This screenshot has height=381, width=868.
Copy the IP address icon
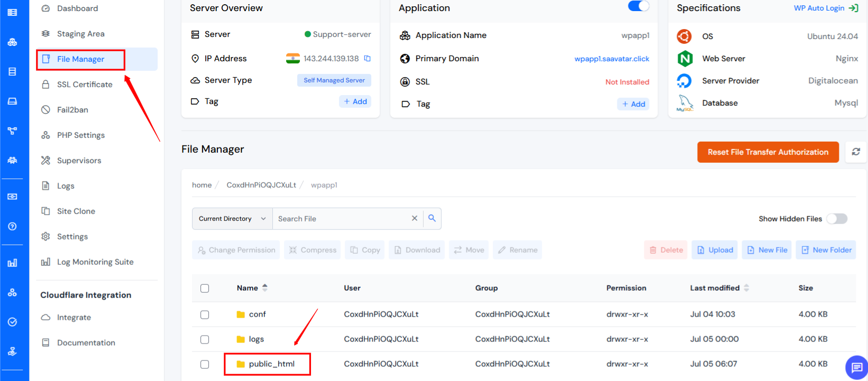368,59
